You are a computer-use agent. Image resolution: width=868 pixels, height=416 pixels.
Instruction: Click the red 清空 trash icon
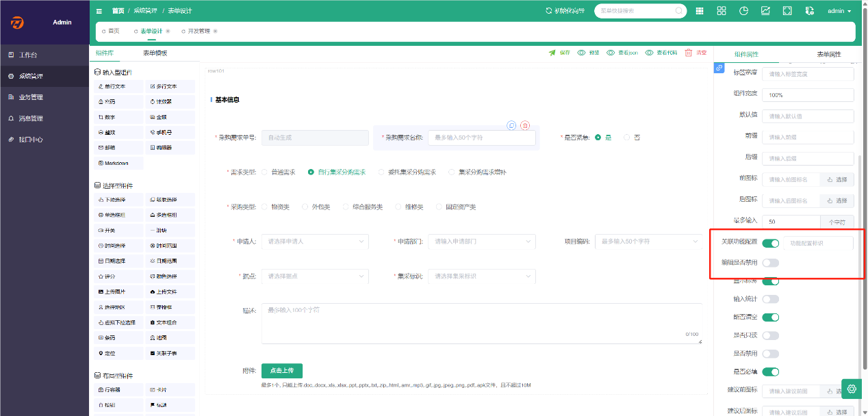coord(689,53)
